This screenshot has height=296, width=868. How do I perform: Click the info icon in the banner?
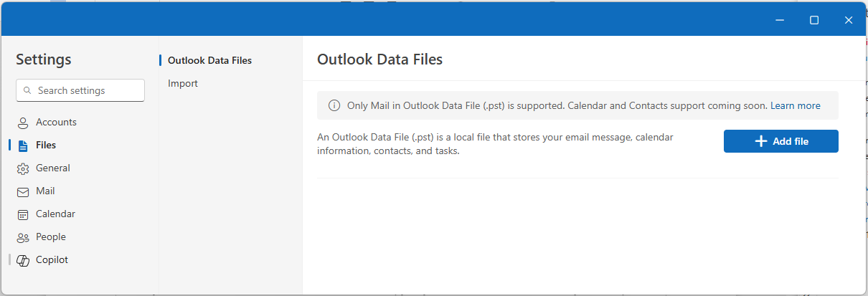[334, 105]
